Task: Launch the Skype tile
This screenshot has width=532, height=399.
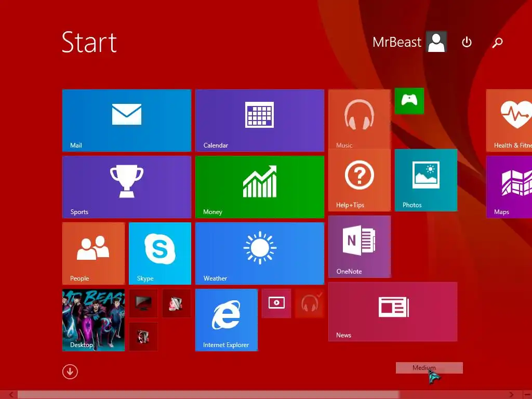Action: [160, 253]
